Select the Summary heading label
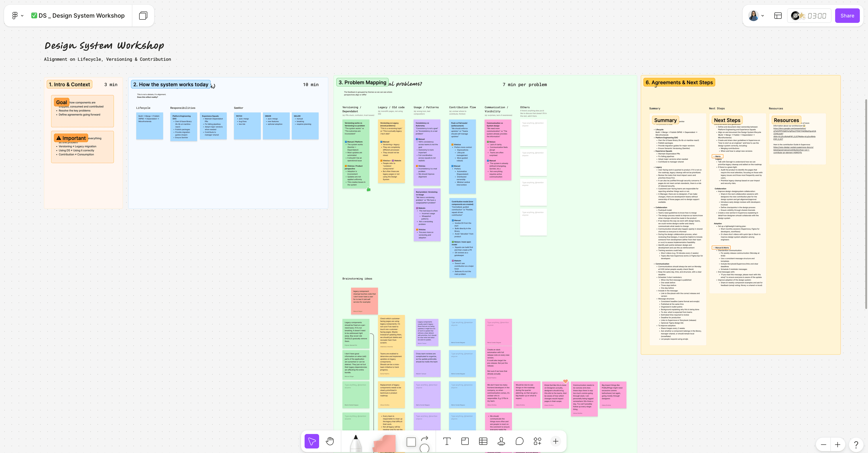The height and width of the screenshot is (453, 868). tap(665, 120)
